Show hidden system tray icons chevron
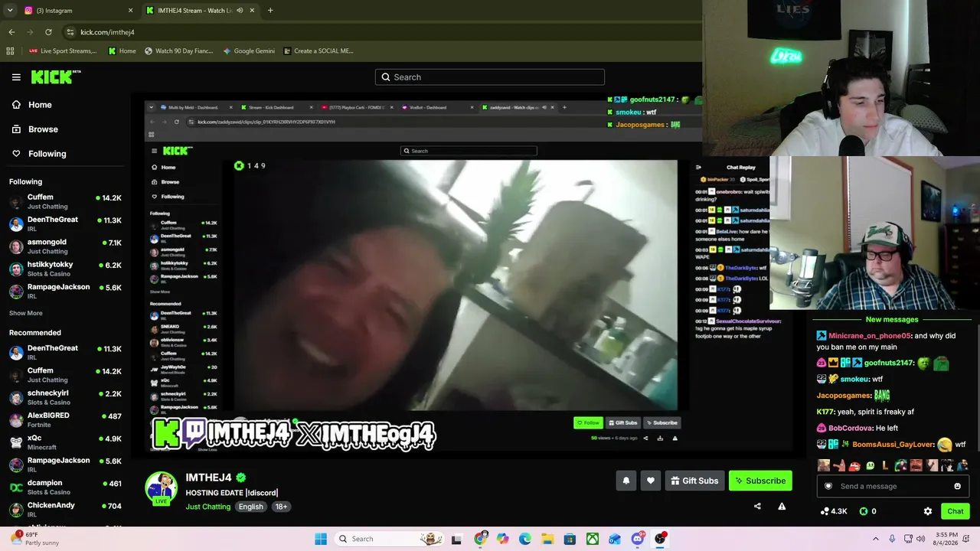Viewport: 980px width, 551px height. tap(876, 539)
